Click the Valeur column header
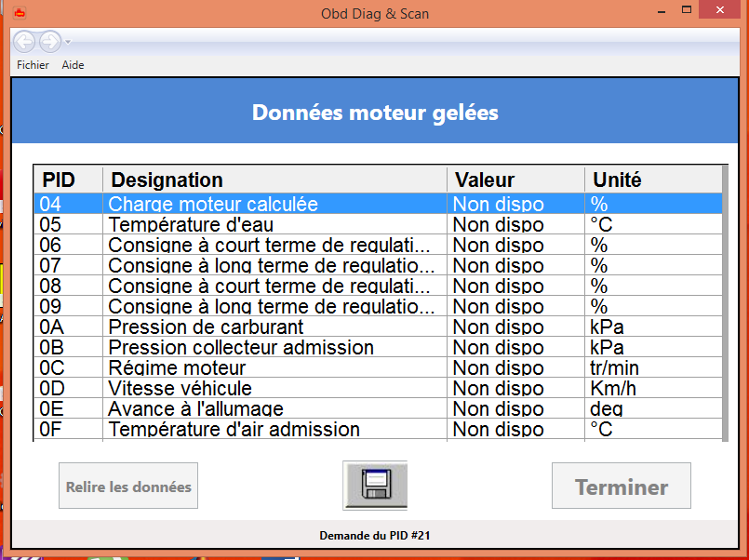 coord(515,180)
